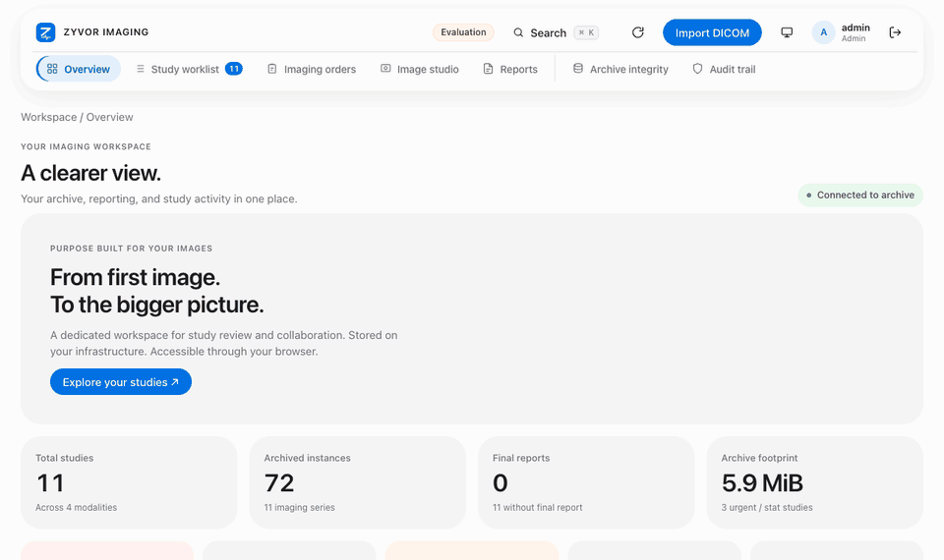Click the '5.9 MiB' value

click(x=762, y=483)
